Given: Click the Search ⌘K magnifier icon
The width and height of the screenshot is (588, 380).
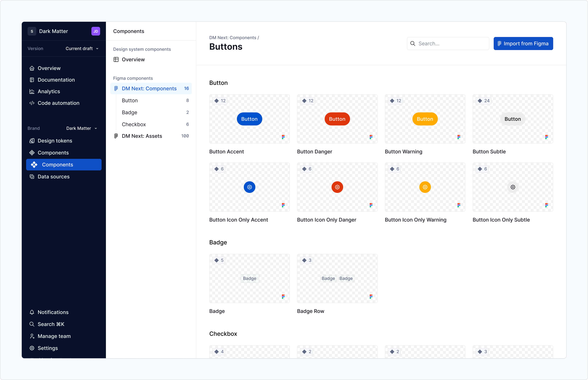Looking at the screenshot, I should [x=32, y=324].
